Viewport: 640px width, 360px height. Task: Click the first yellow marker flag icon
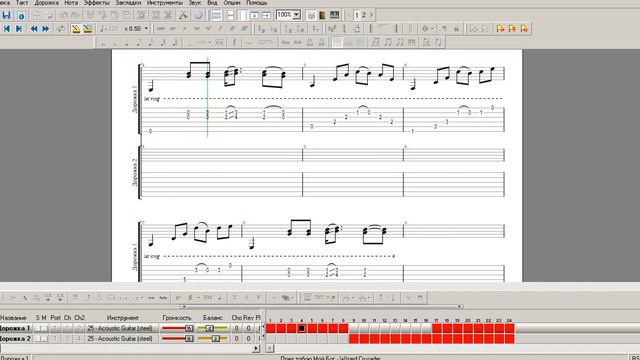[x=500, y=29]
